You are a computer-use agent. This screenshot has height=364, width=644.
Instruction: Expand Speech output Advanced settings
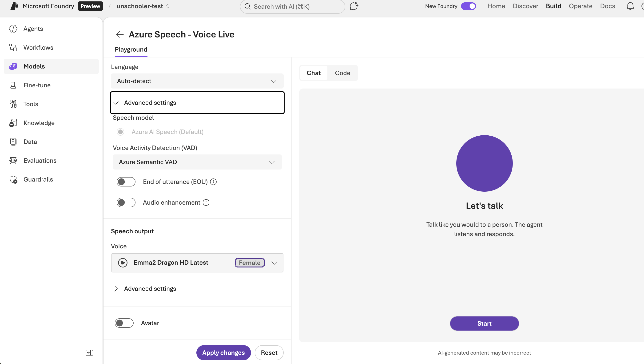coord(150,288)
